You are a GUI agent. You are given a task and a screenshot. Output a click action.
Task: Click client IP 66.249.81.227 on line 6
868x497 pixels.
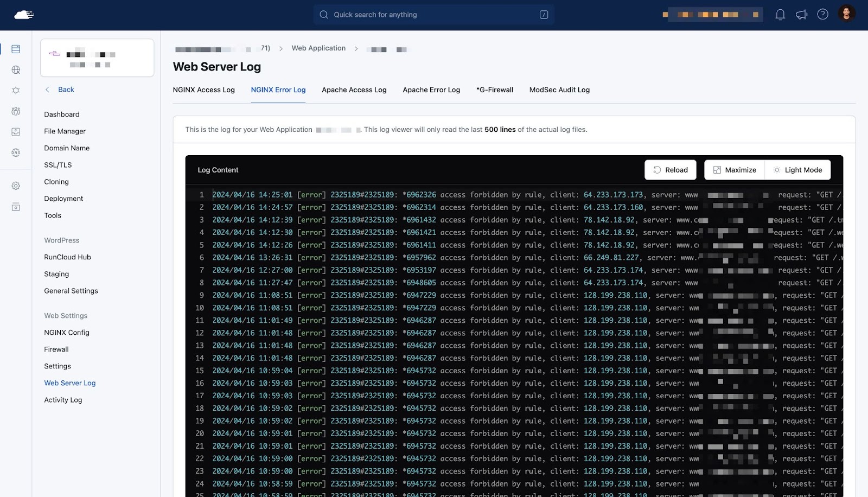[611, 258]
